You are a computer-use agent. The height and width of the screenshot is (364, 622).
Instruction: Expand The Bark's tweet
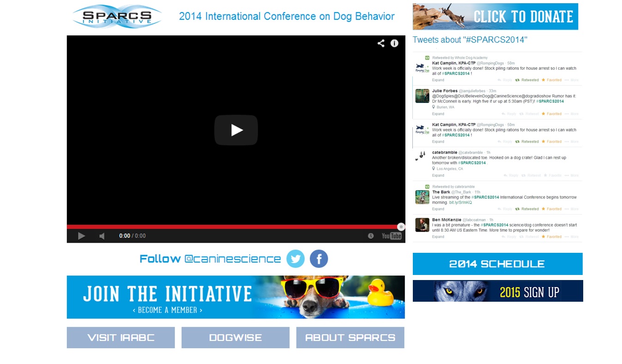pos(438,209)
